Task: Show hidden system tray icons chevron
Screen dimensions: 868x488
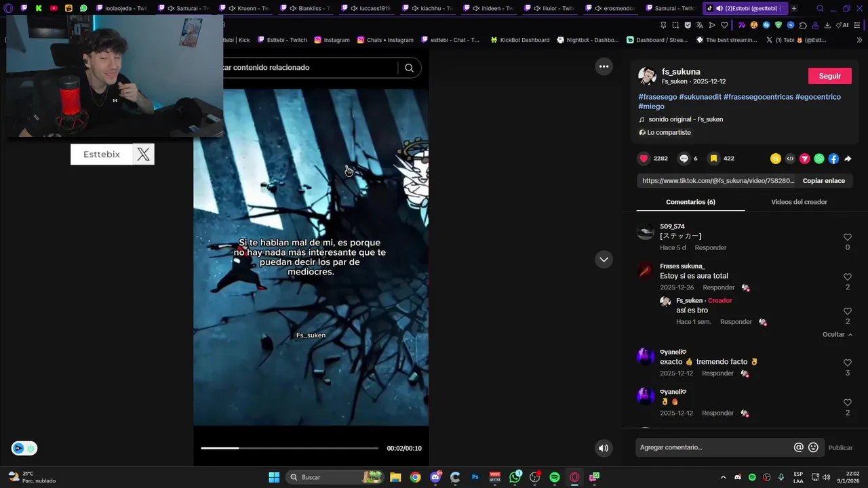Action: (723, 477)
